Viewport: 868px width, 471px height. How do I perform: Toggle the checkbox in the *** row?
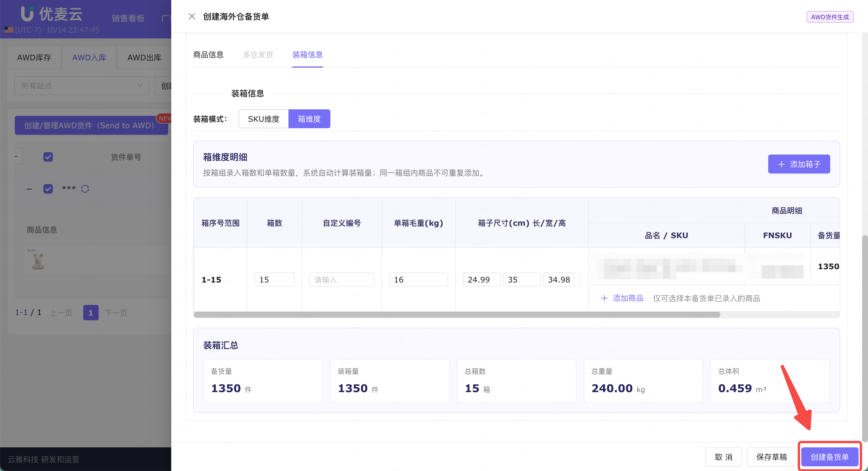point(48,189)
